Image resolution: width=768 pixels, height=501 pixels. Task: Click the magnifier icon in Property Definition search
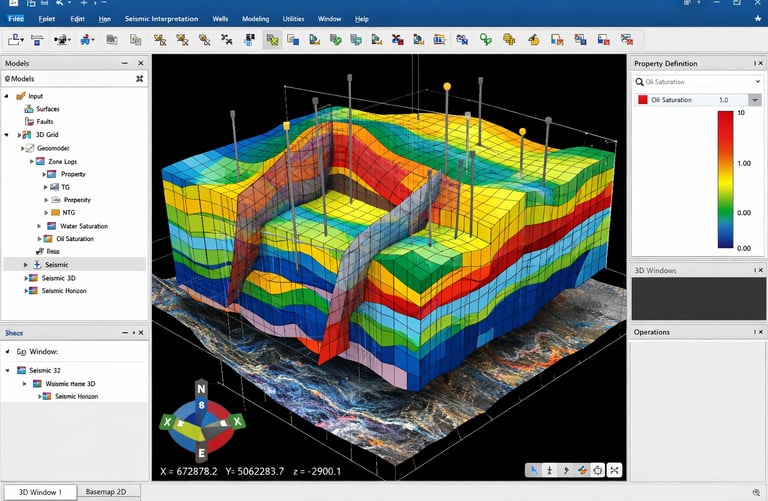pos(639,82)
